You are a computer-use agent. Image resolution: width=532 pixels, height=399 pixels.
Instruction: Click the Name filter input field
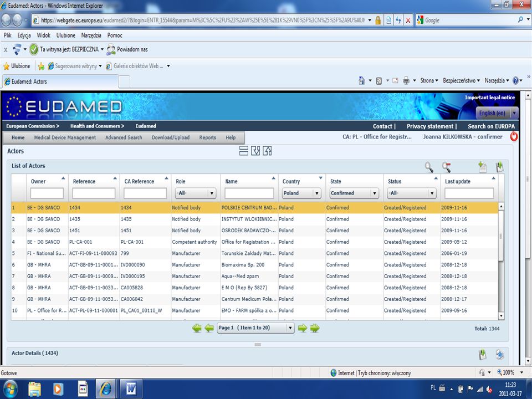pyautogui.click(x=249, y=193)
